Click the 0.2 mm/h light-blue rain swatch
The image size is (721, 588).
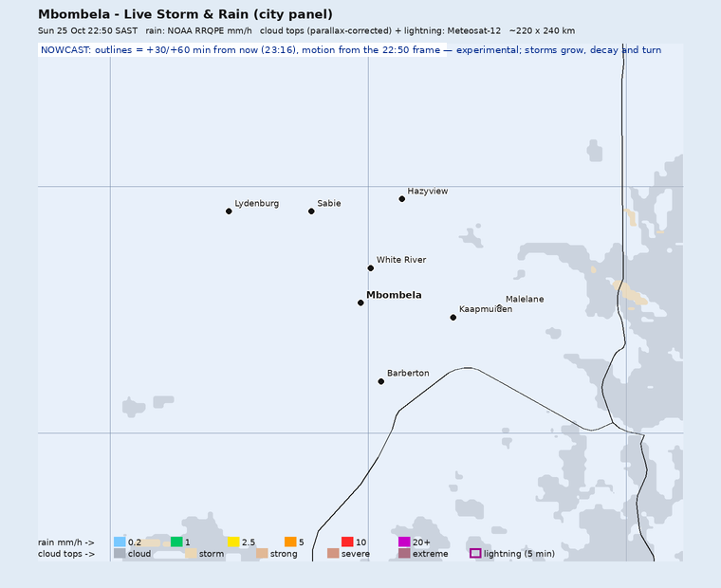coord(120,542)
